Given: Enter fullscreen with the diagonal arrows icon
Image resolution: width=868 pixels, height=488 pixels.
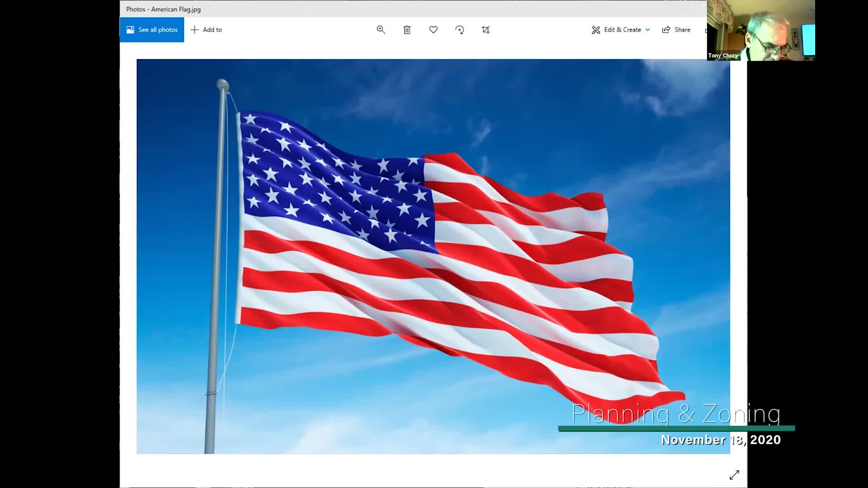Looking at the screenshot, I should 734,475.
